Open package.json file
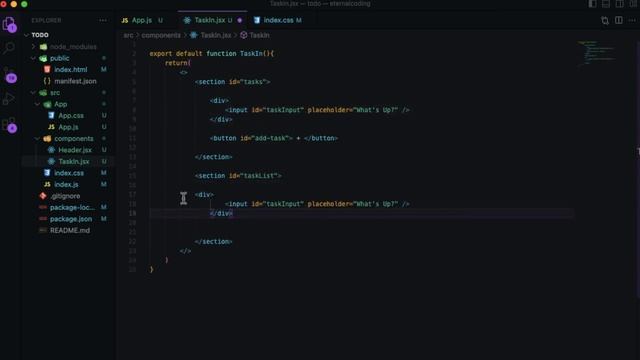This screenshot has width=640, height=360. click(71, 219)
